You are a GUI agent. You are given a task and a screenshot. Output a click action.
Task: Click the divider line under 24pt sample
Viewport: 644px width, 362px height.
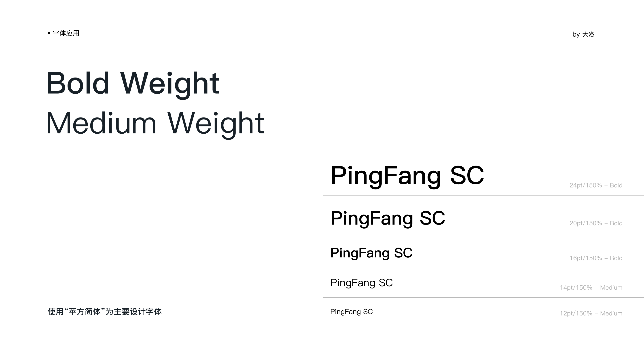pos(483,196)
